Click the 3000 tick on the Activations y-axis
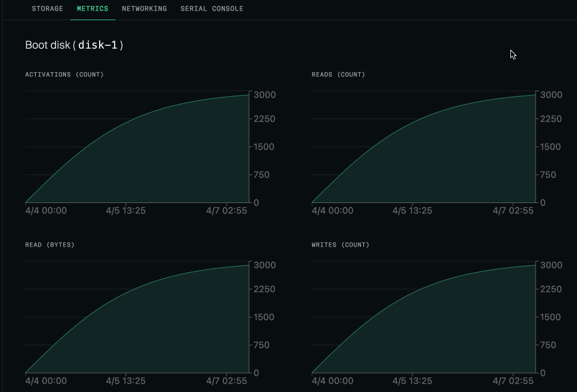This screenshot has width=577, height=392. click(x=264, y=95)
